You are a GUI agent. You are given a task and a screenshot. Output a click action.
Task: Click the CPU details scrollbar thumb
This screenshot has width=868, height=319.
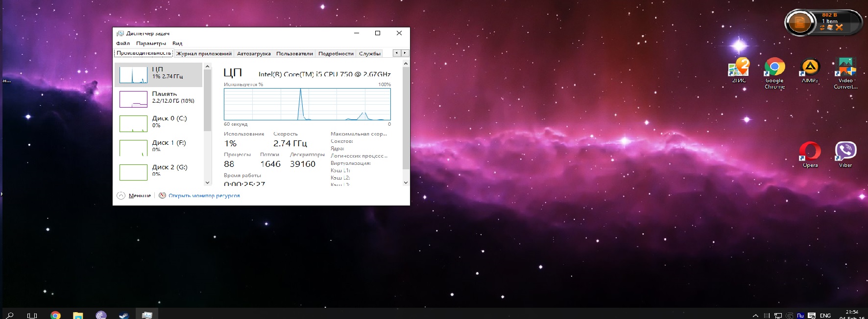[406, 118]
